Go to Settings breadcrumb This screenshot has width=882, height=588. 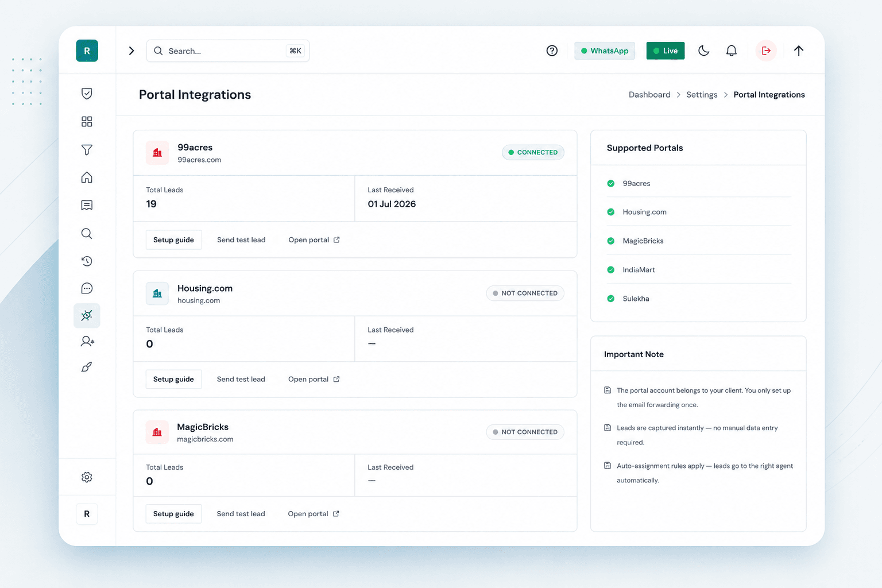click(x=702, y=95)
